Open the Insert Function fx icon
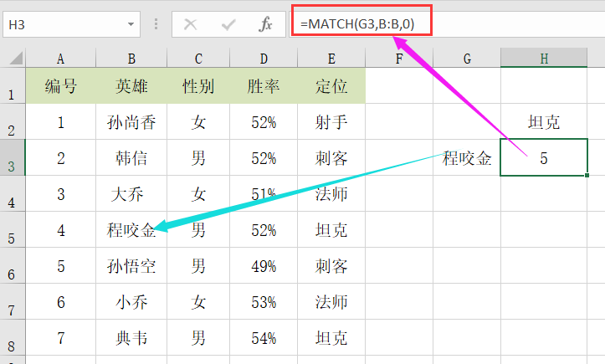The height and width of the screenshot is (364, 605). [265, 24]
